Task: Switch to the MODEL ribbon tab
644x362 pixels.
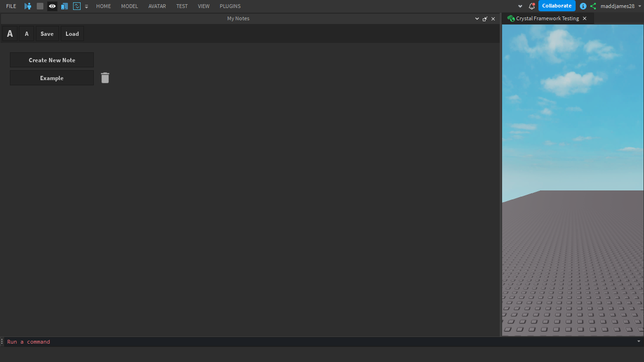Action: click(x=129, y=6)
